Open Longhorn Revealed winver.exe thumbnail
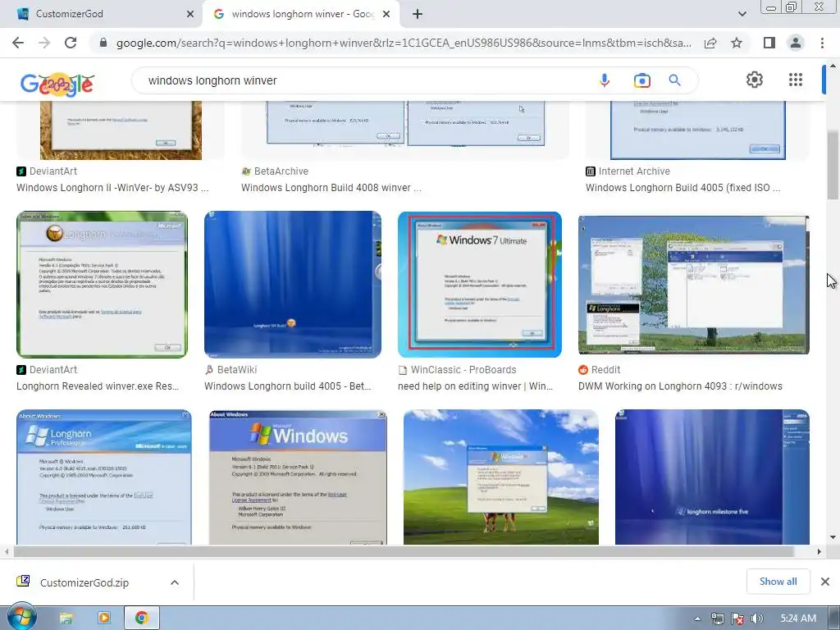Image resolution: width=840 pixels, height=630 pixels. [x=103, y=285]
